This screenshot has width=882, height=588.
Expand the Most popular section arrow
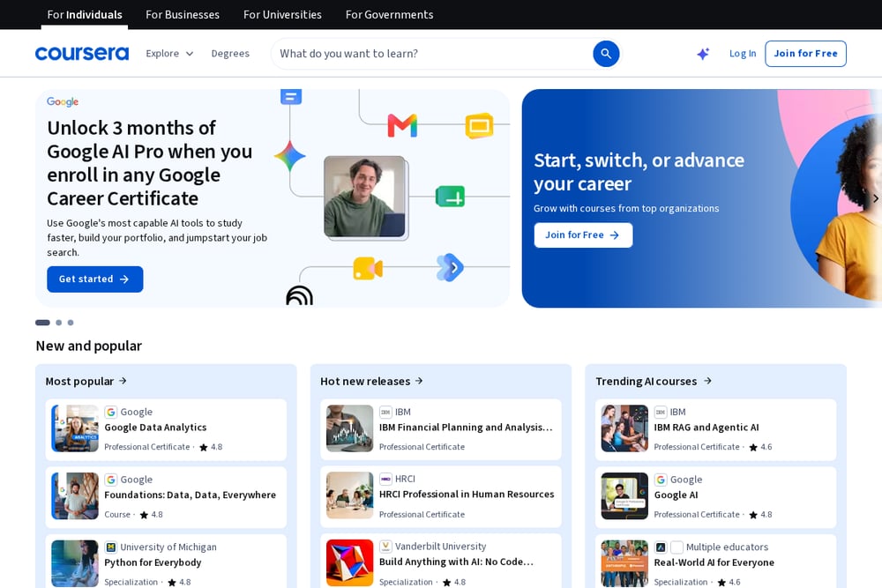[123, 381]
